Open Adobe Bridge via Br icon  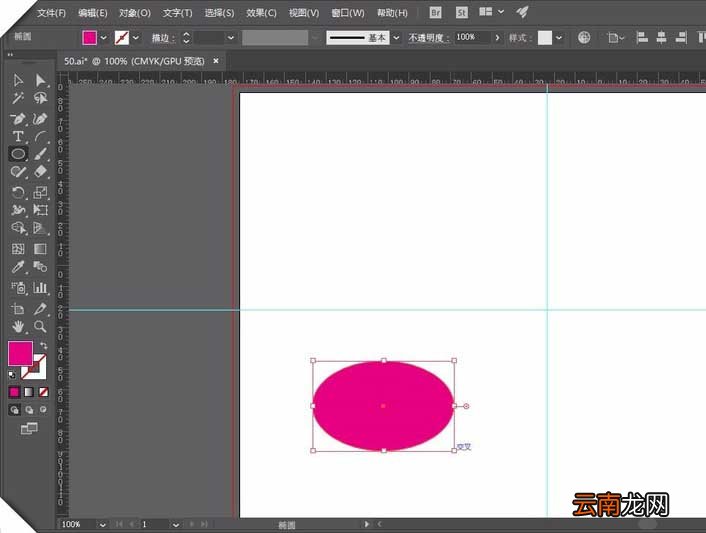tap(435, 13)
